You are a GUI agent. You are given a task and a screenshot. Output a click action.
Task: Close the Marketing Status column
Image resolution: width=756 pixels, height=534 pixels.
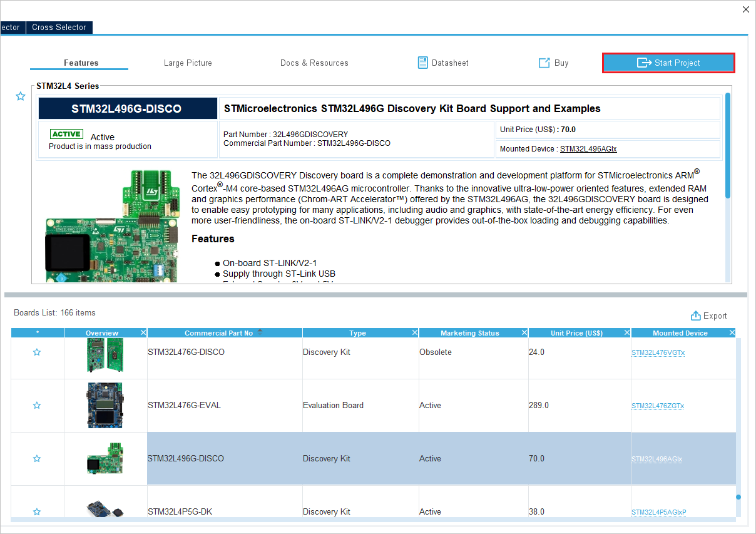click(x=524, y=332)
